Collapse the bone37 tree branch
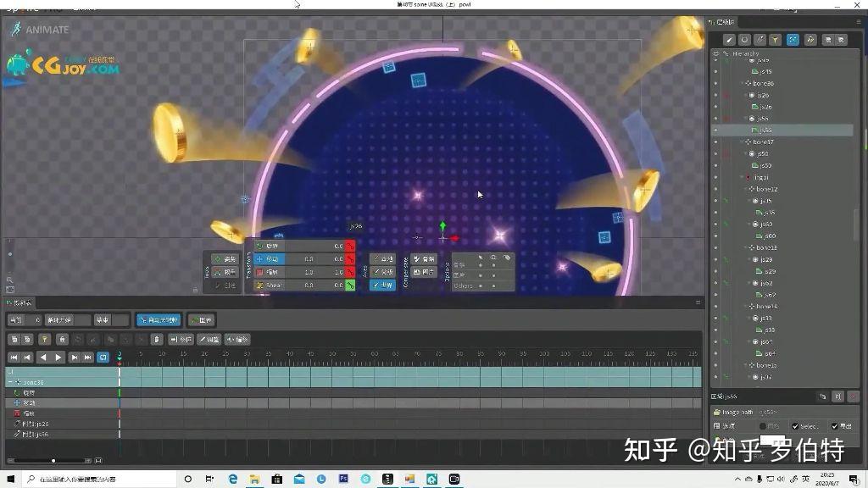 click(743, 141)
